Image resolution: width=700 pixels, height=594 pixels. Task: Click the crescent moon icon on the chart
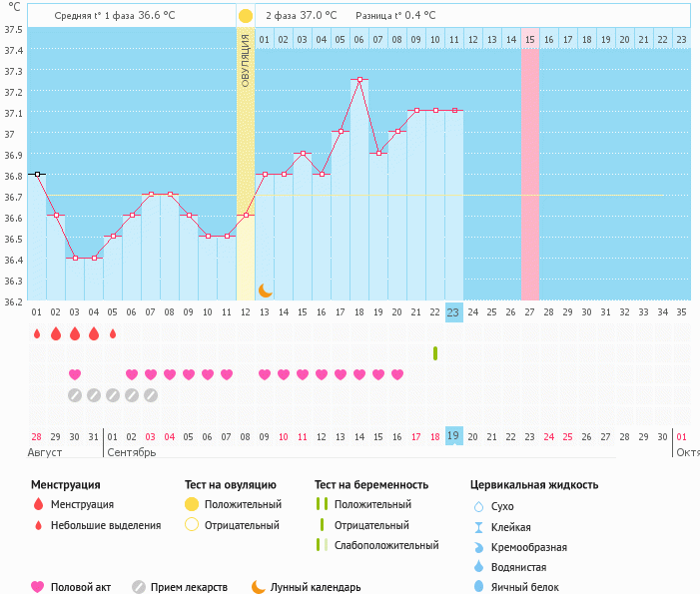coord(265,290)
